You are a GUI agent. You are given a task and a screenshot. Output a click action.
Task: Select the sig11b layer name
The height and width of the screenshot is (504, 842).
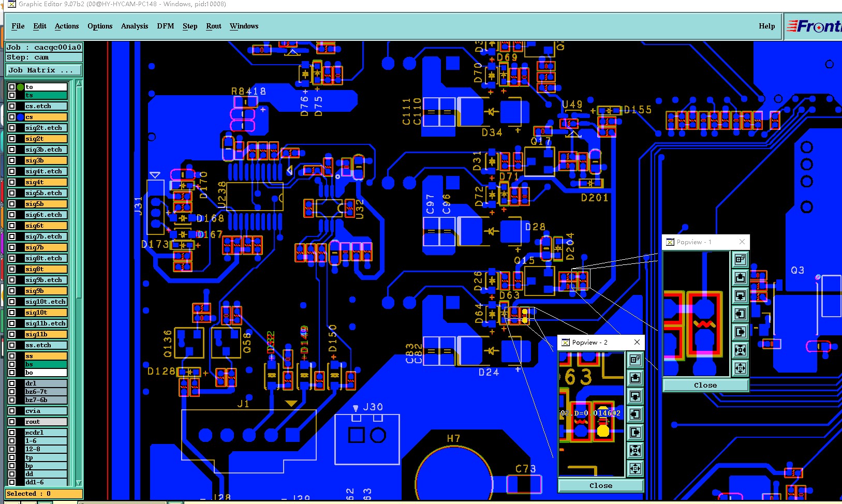46,334
